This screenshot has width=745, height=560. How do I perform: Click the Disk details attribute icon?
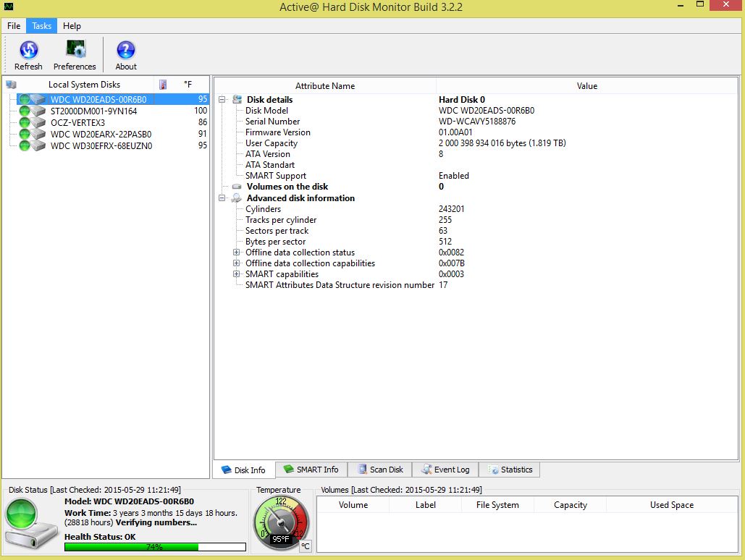(x=235, y=99)
